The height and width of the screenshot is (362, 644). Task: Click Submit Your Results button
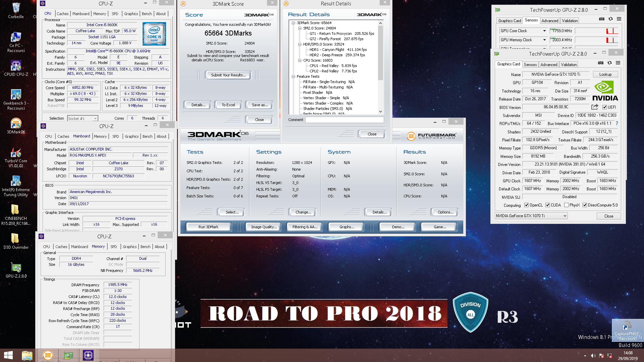pos(228,75)
